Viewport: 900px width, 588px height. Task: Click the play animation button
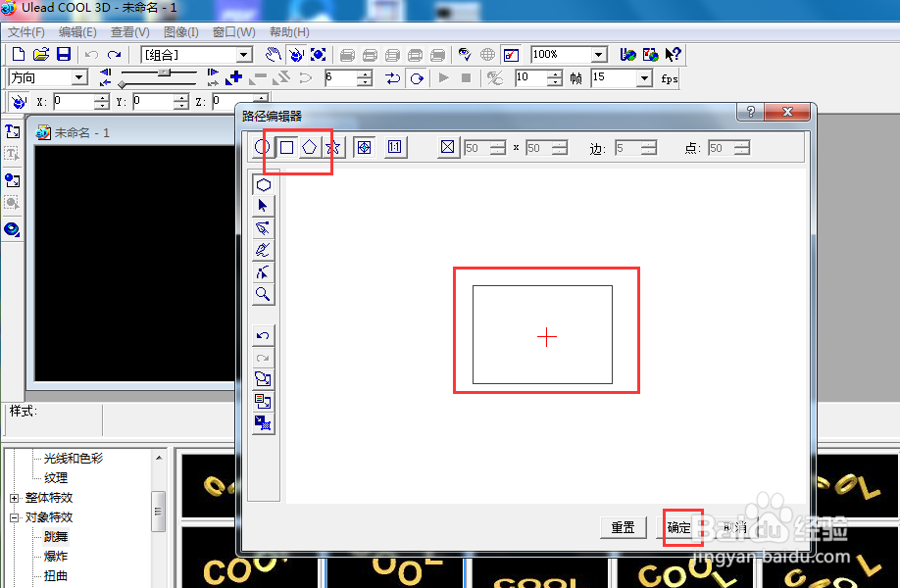[x=443, y=77]
